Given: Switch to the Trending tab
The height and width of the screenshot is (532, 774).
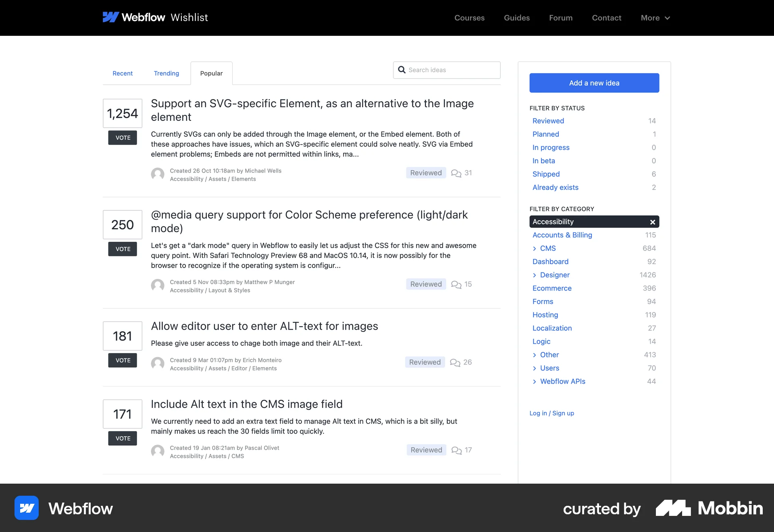Looking at the screenshot, I should pyautogui.click(x=166, y=73).
